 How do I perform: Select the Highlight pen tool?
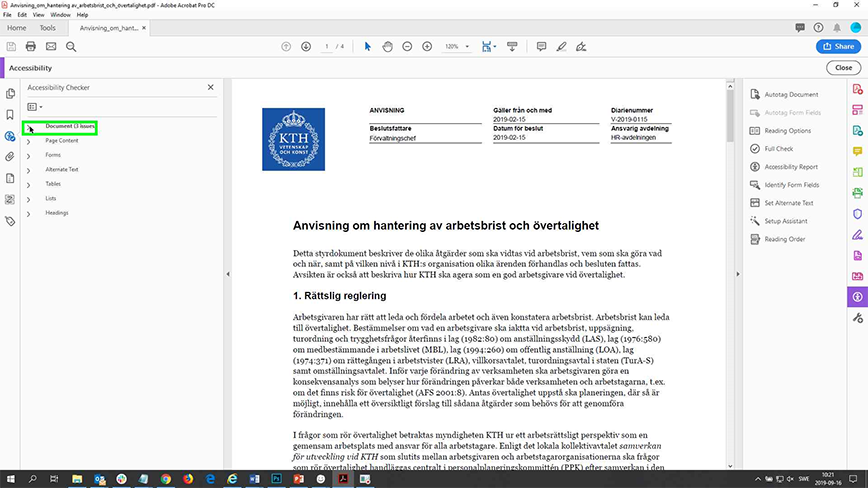tap(561, 46)
